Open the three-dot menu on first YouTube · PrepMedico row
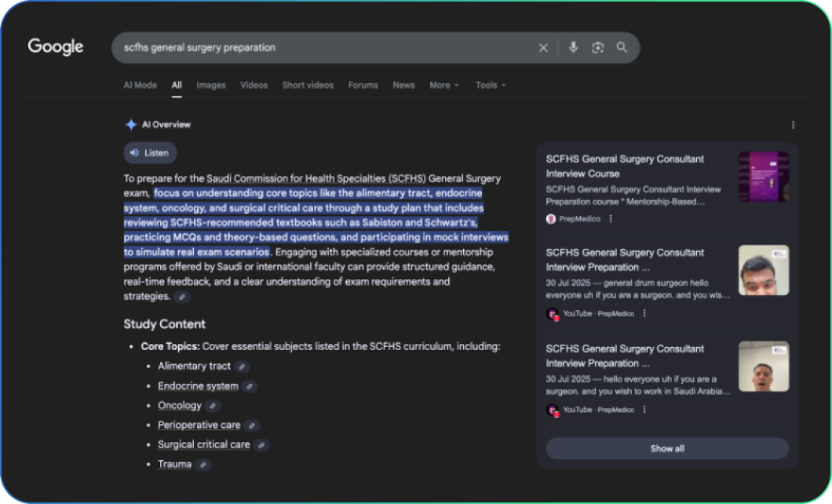The image size is (832, 504). coord(644,313)
